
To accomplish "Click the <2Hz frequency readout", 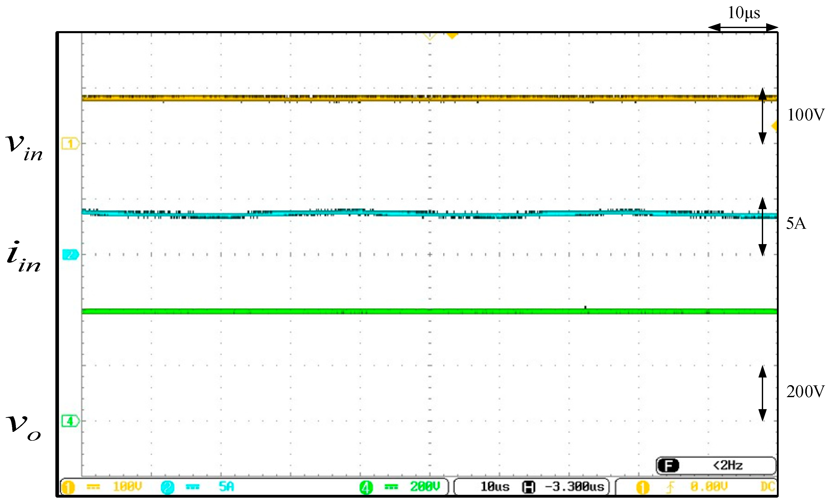I will [728, 465].
